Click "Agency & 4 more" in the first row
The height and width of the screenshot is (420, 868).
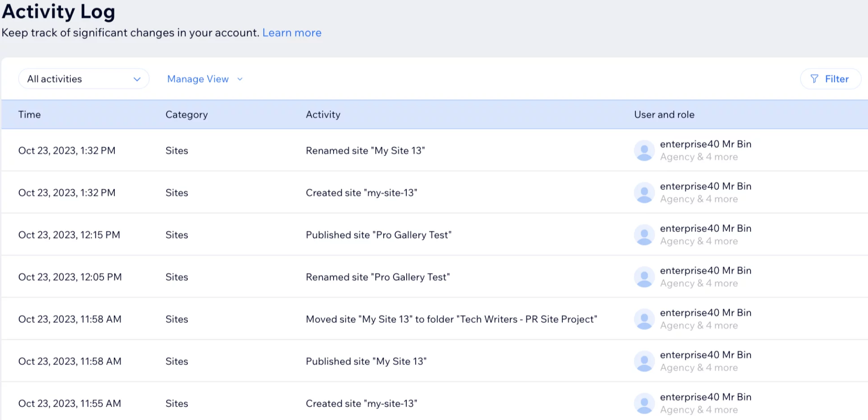(x=699, y=157)
